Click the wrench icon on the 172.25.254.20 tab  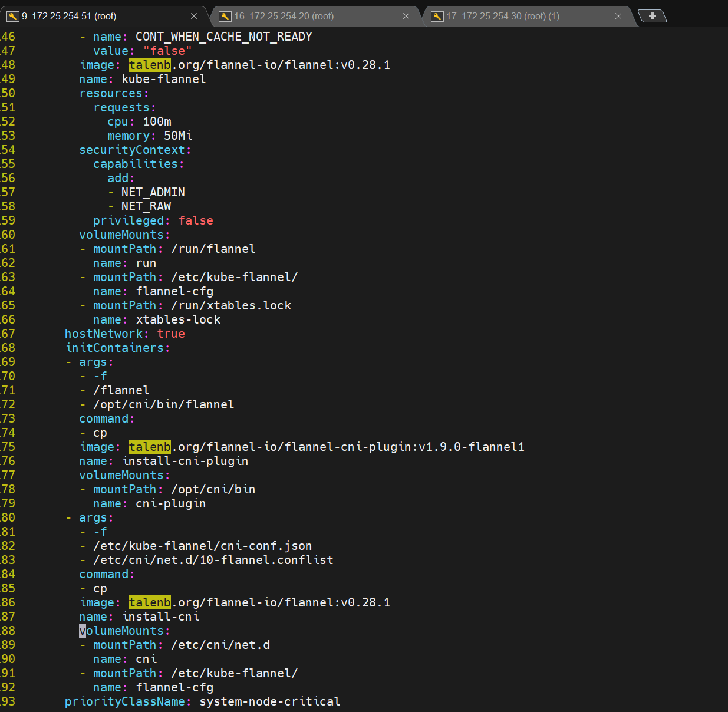225,16
